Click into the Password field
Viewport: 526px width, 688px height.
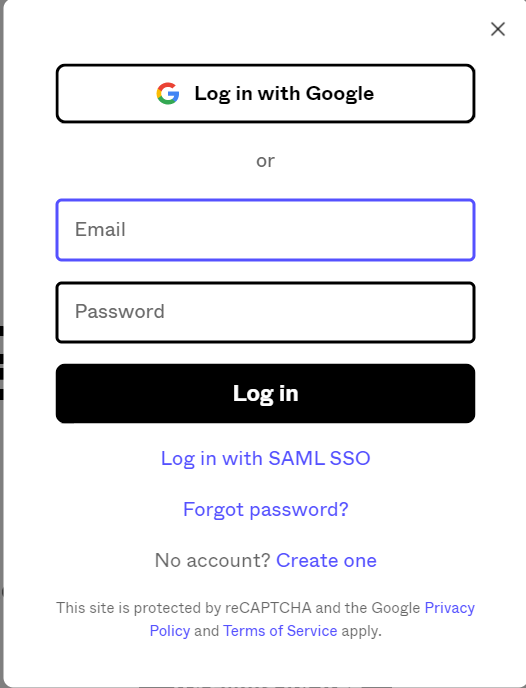click(x=265, y=312)
